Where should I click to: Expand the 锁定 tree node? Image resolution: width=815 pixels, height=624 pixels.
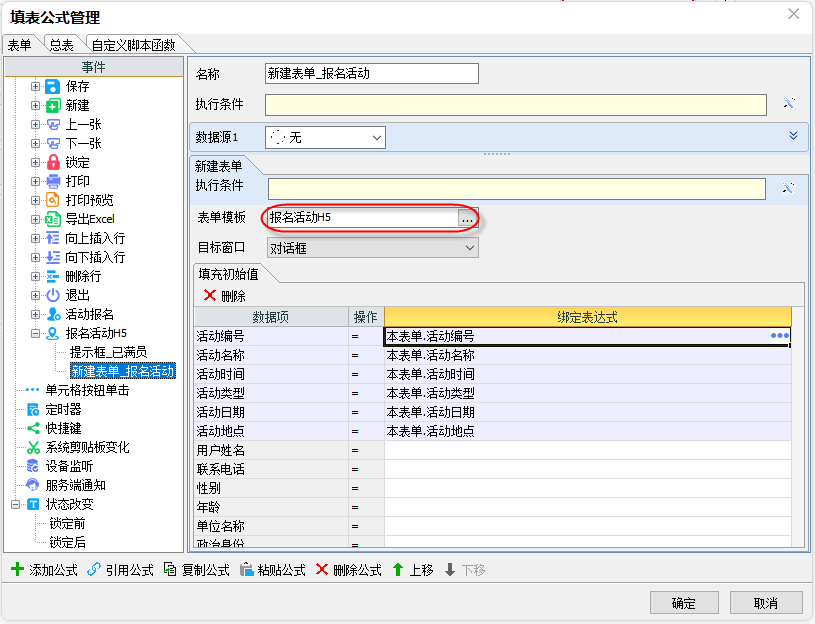click(x=35, y=163)
